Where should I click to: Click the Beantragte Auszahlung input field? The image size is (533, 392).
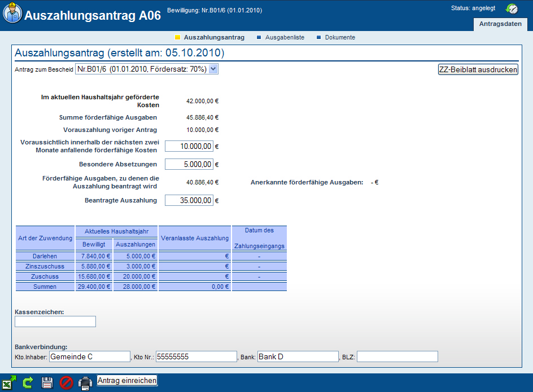189,200
